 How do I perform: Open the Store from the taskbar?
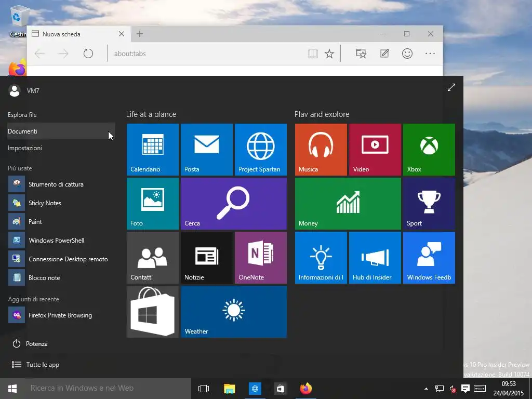[280, 389]
